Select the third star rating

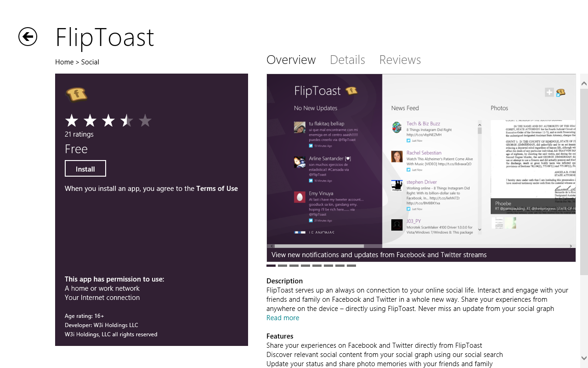(x=108, y=121)
